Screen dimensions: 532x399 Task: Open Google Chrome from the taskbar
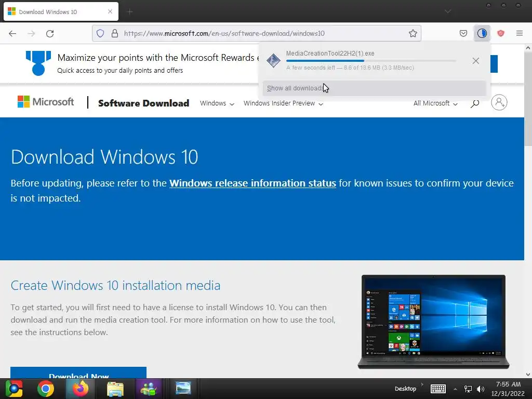[x=46, y=389]
